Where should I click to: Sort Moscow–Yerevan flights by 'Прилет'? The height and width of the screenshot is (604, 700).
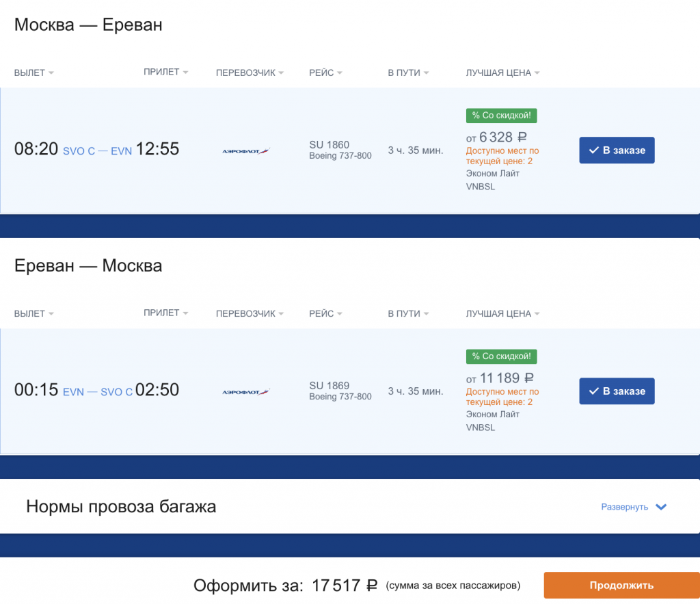(x=165, y=72)
